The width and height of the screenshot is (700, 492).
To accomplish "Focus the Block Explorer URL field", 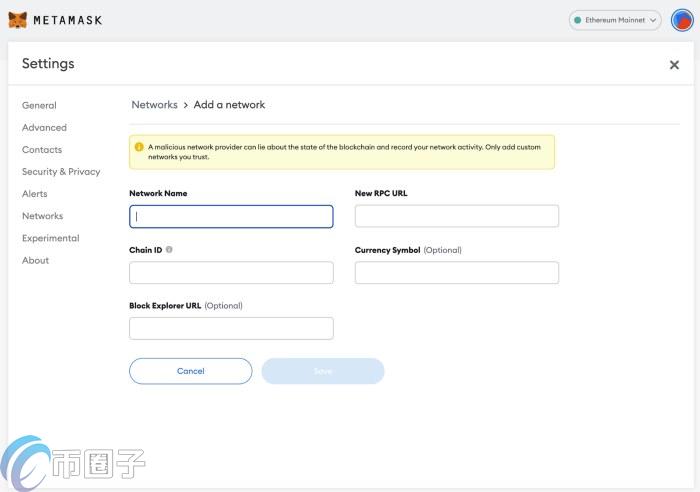I will coord(231,329).
